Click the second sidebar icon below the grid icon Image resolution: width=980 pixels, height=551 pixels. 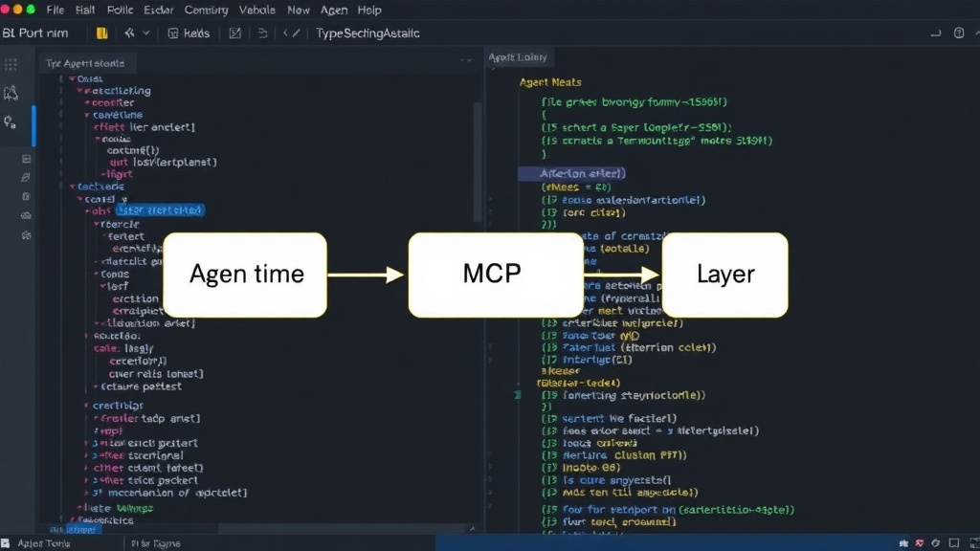[11, 93]
